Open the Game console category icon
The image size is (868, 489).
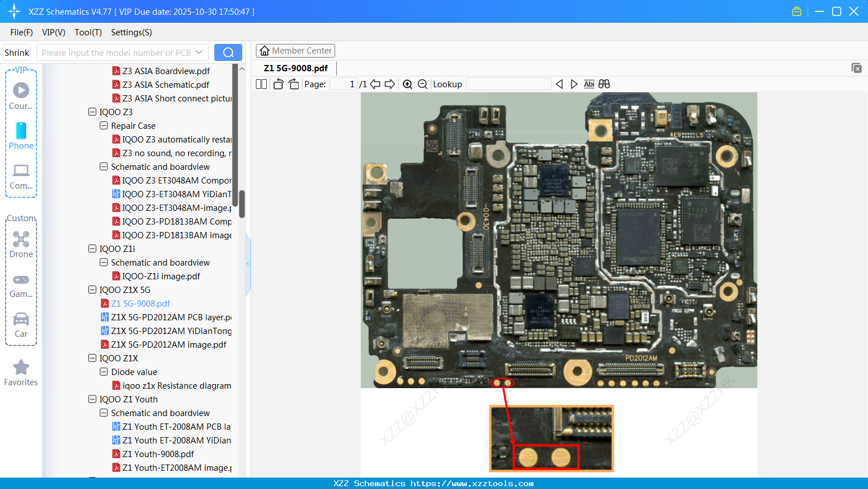coord(21,285)
